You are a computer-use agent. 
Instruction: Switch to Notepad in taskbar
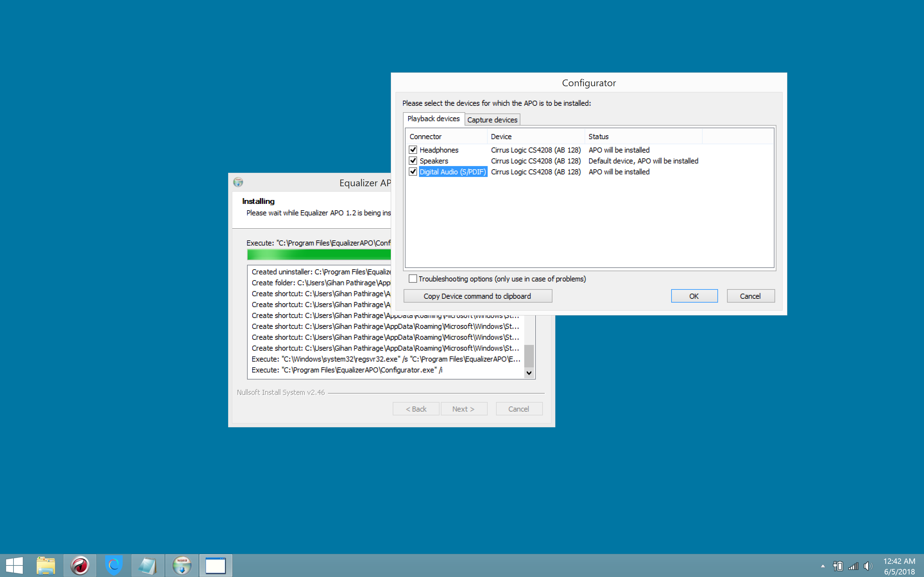148,565
